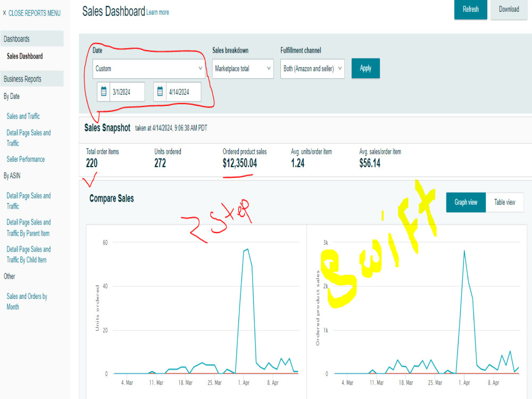Click the By Date sidebar label
Screen dimensions: 532x399
12,96
